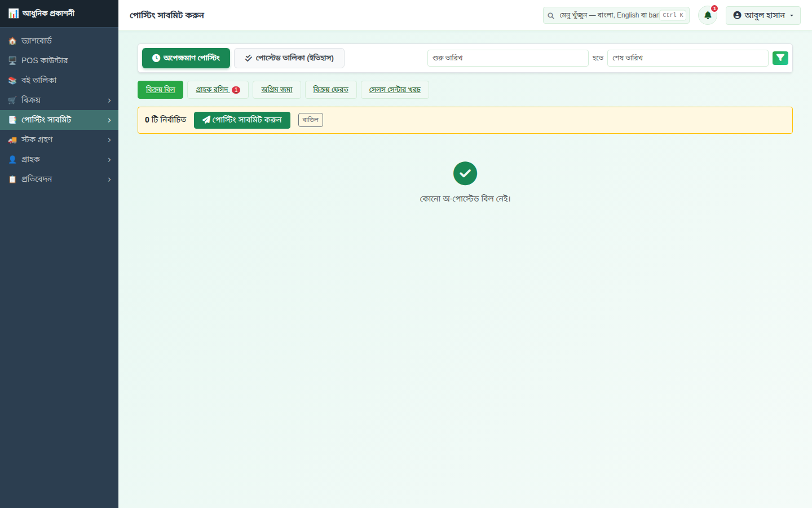Switch to পোস্টেড তালিকা (ইতিহাস) tab
The height and width of the screenshot is (508, 812).
click(289, 58)
